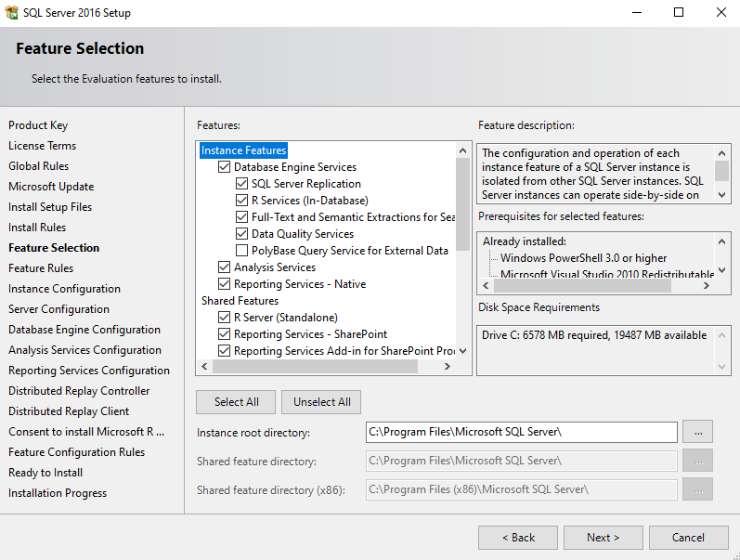Click the Already installed heading
The image size is (740, 560).
coord(525,241)
